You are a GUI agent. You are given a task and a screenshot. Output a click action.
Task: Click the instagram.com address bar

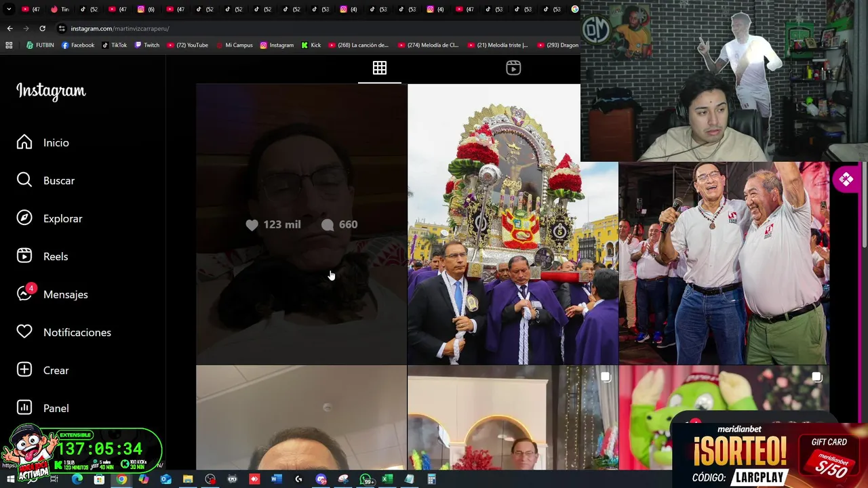319,28
